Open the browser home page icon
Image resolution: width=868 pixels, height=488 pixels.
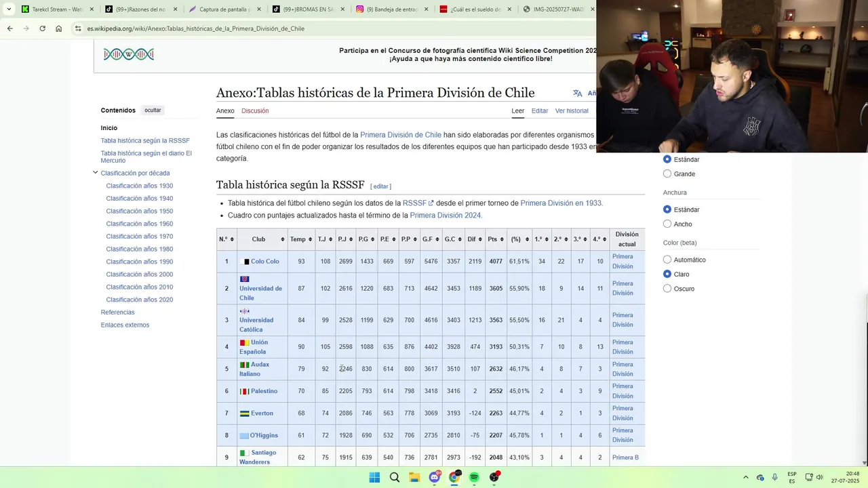[x=58, y=28]
